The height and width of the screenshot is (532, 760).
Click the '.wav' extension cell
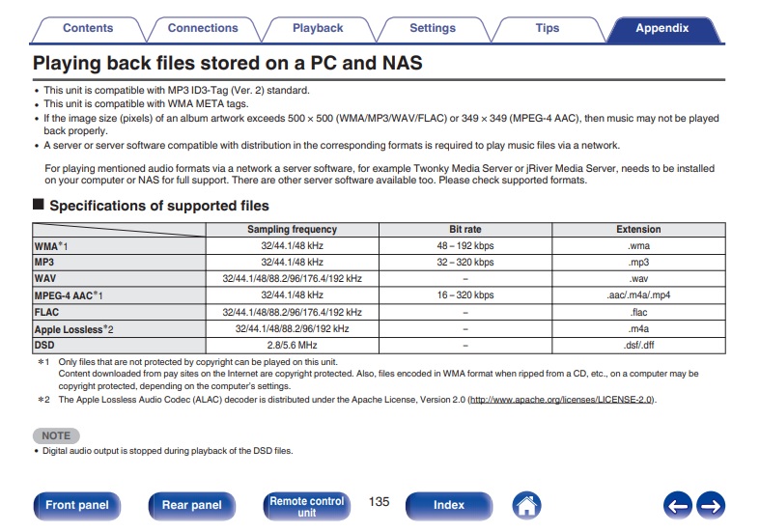(638, 279)
